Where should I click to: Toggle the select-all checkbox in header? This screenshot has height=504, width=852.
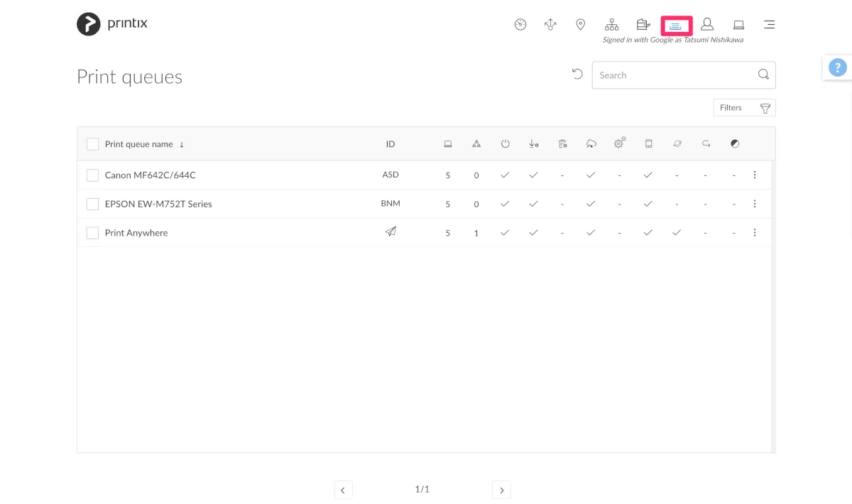(92, 144)
